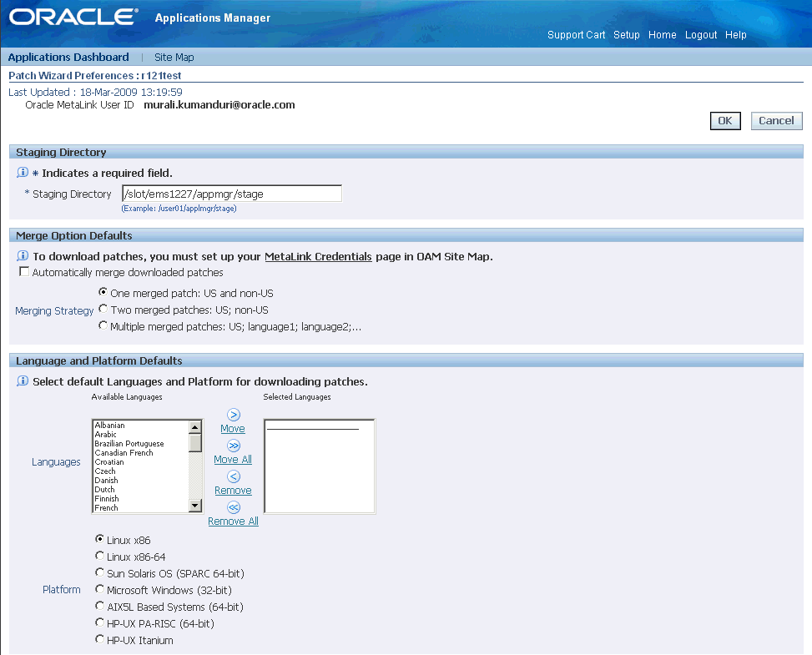The image size is (812, 655).
Task: Select Danish in Available Languages
Action: 106,481
